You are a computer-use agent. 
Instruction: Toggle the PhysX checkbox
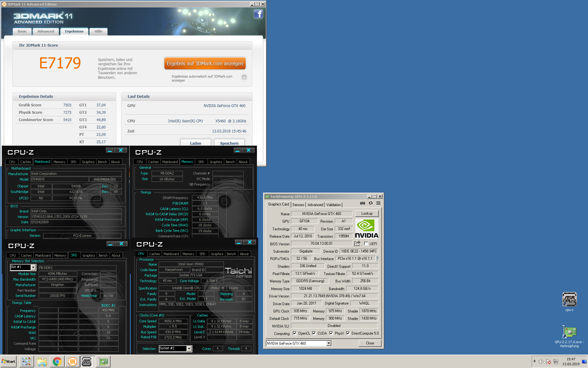click(331, 333)
